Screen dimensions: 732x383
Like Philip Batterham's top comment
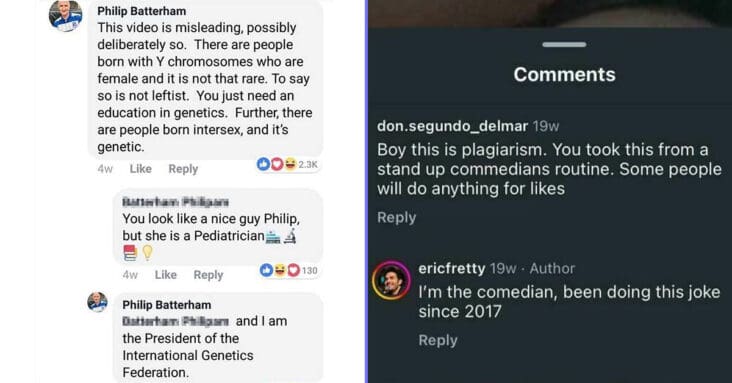[x=141, y=169]
